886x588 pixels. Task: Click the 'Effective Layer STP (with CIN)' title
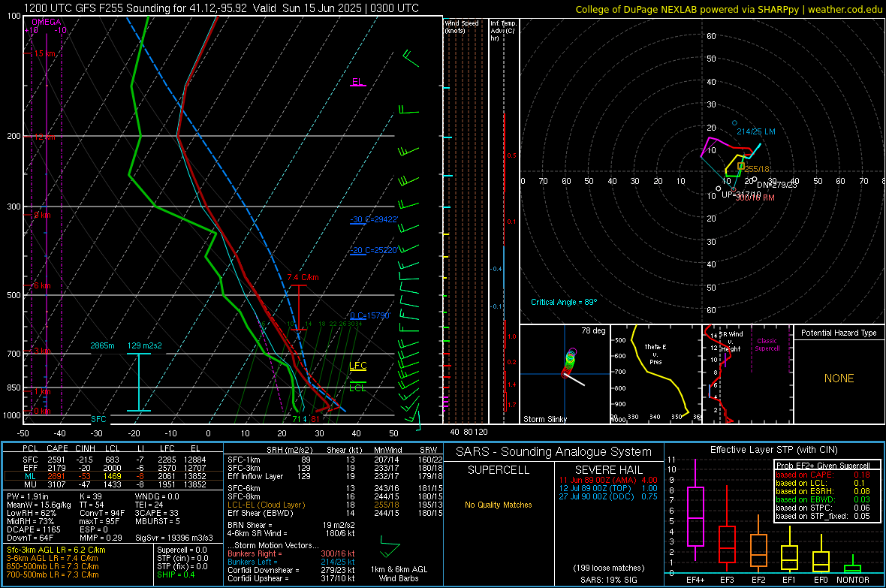pyautogui.click(x=774, y=450)
